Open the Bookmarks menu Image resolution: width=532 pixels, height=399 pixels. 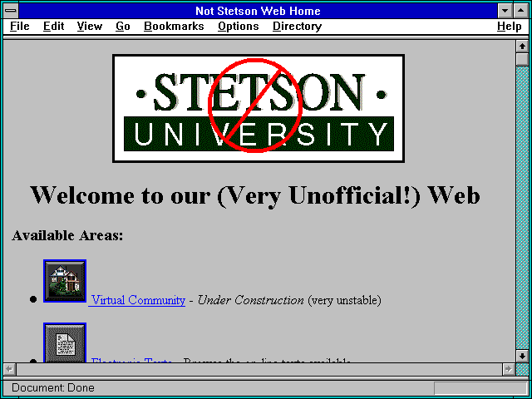(174, 26)
